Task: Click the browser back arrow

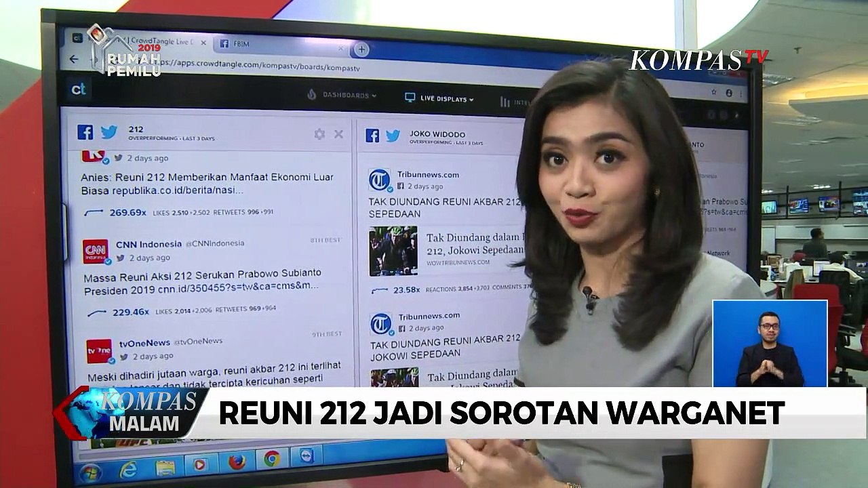Action: (74, 59)
